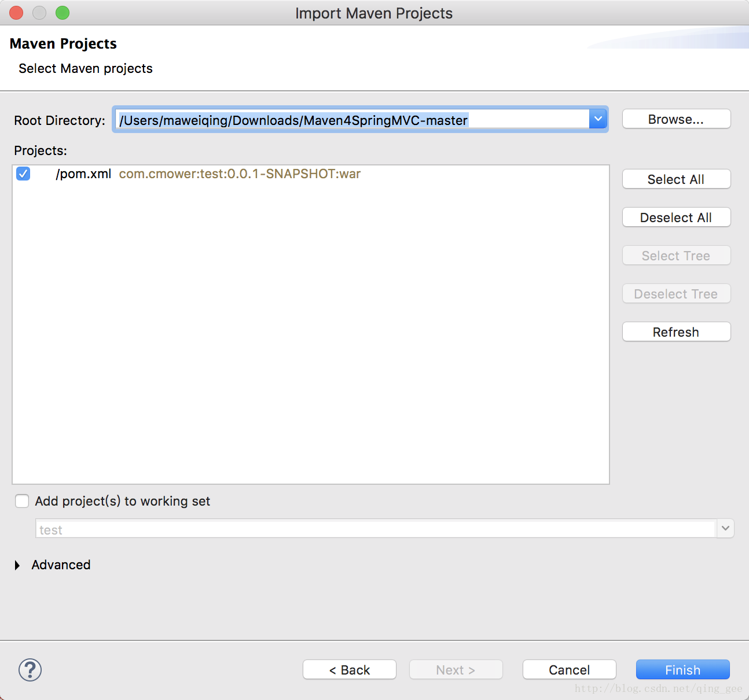Maximize window with the green button
The height and width of the screenshot is (700, 749).
[63, 13]
